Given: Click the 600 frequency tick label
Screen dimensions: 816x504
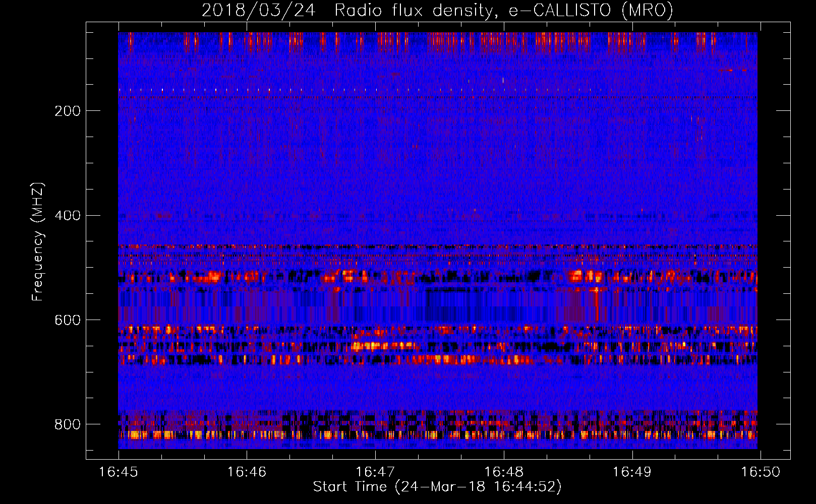Looking at the screenshot, I should tap(68, 321).
